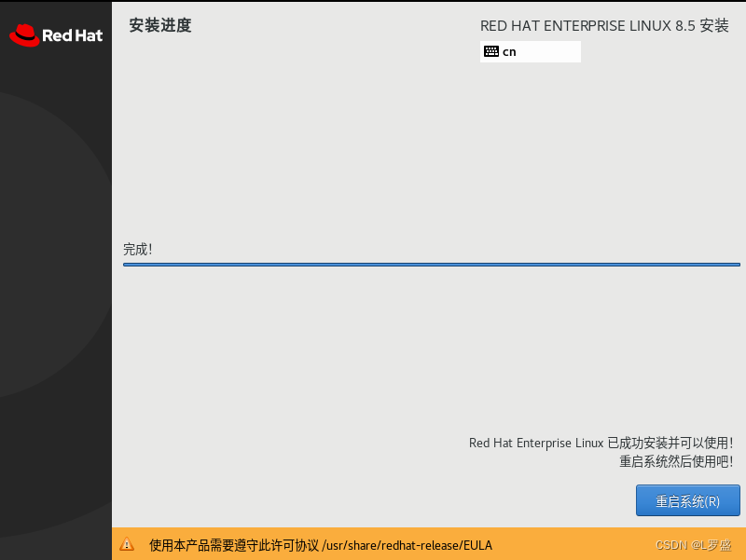Open the cn keyboard layout indicator
Image resolution: width=746 pixels, height=560 pixels.
530,51
